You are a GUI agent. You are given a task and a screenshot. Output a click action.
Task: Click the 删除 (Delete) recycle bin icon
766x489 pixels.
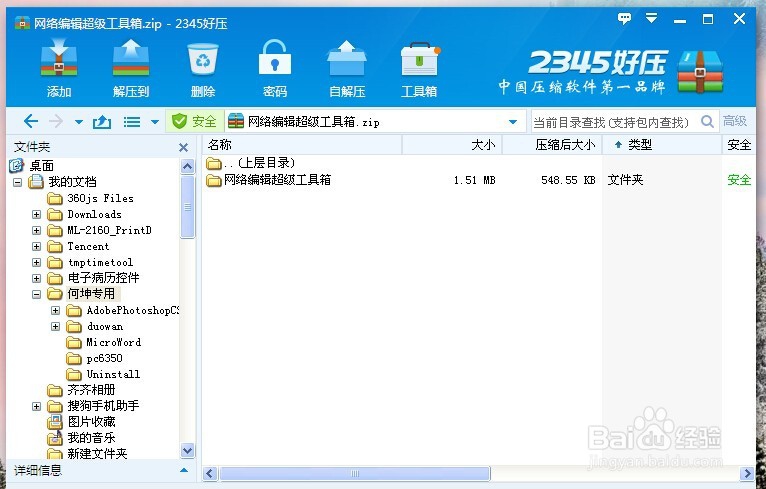click(x=203, y=68)
